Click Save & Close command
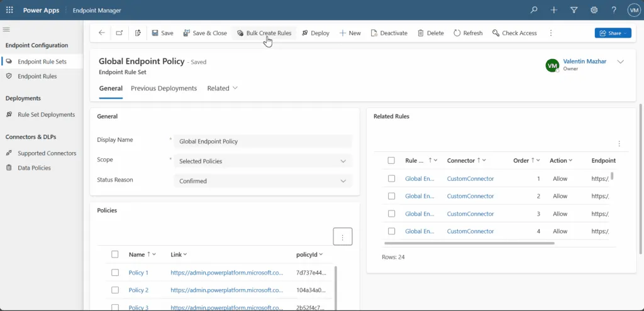 click(x=205, y=33)
